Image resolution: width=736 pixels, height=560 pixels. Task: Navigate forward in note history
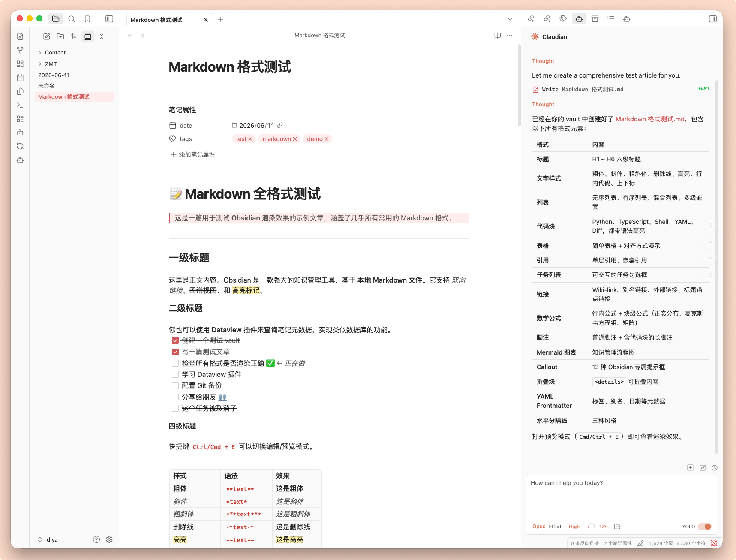[x=142, y=36]
